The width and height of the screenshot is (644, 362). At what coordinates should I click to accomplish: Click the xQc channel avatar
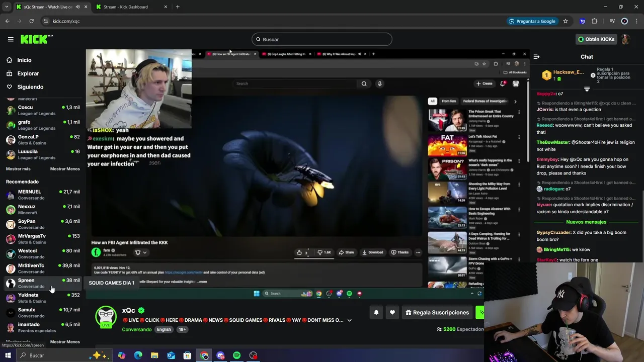click(x=106, y=317)
